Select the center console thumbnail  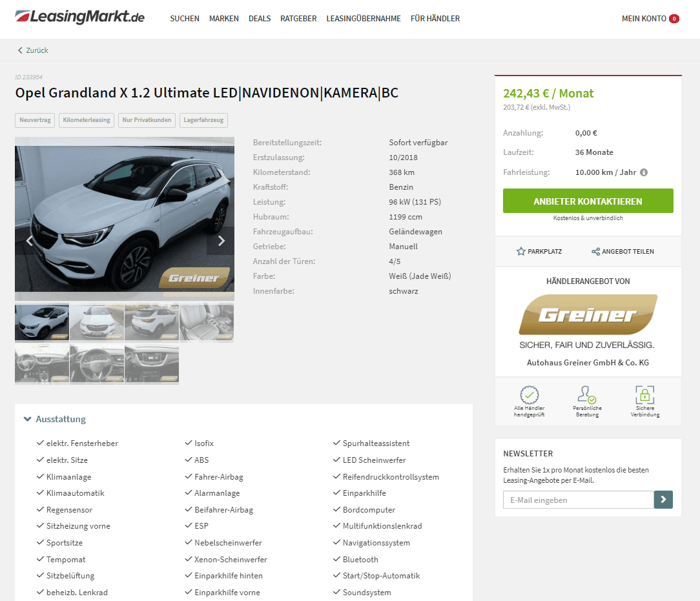click(152, 363)
